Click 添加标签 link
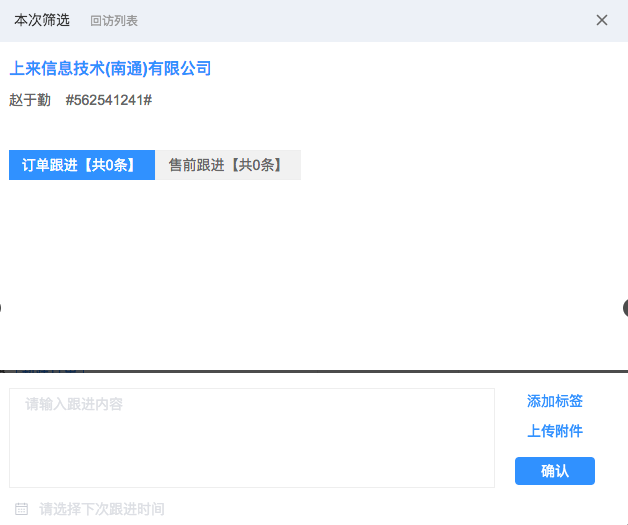The width and height of the screenshot is (628, 525). (x=555, y=401)
